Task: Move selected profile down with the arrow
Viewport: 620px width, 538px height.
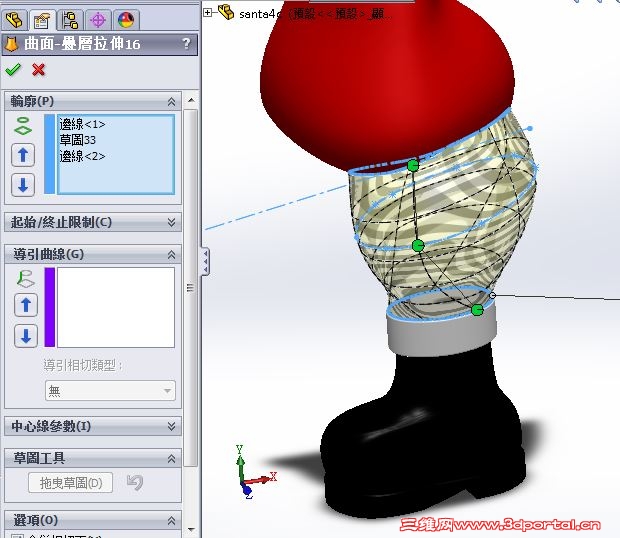Action: [x=23, y=185]
